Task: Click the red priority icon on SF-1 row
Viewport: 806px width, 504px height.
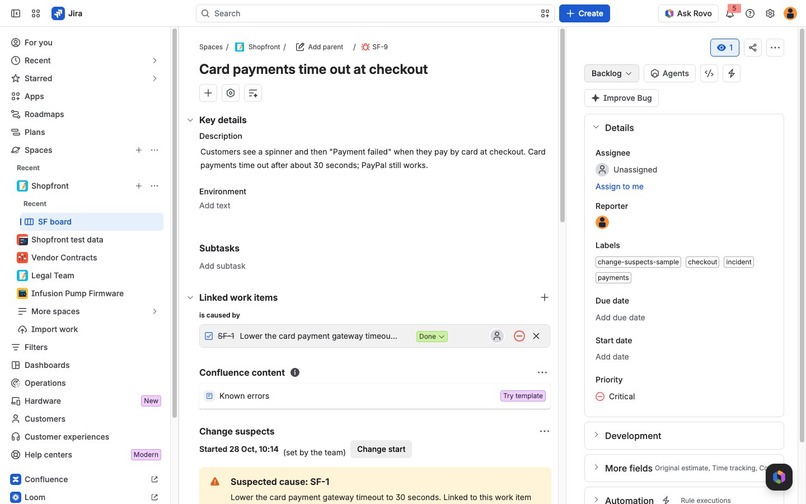Action: [x=519, y=336]
